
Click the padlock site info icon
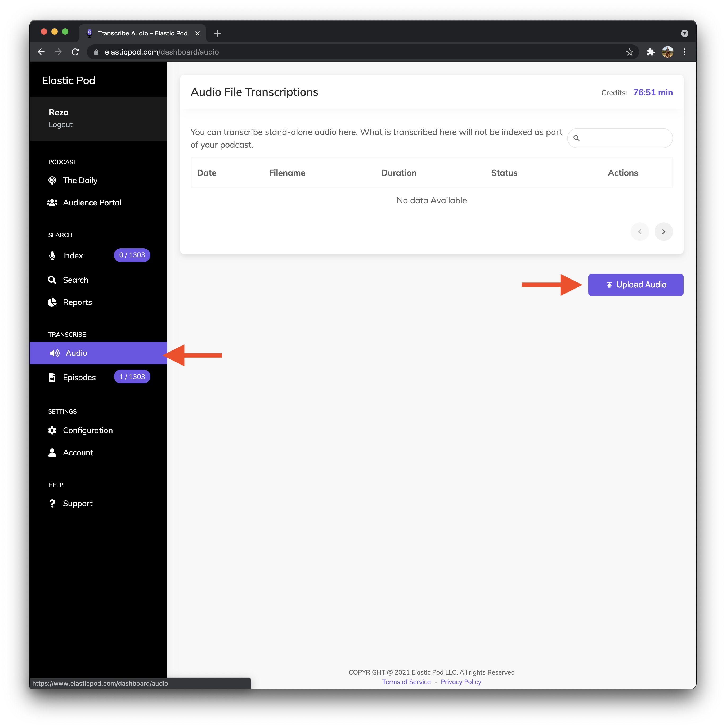96,52
